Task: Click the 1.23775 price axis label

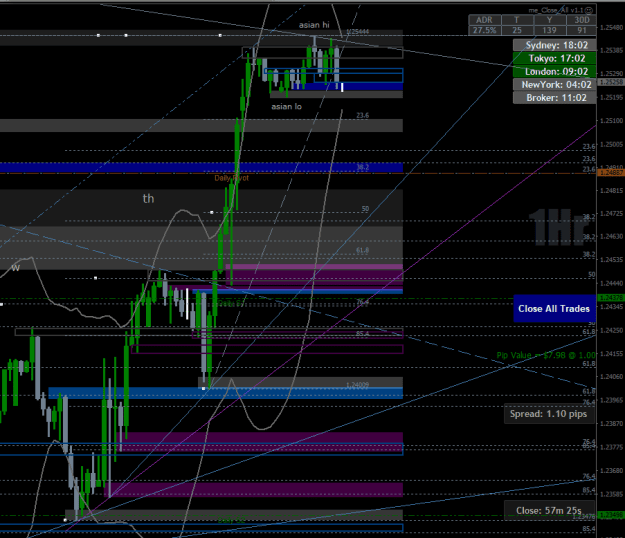Action: [611, 447]
